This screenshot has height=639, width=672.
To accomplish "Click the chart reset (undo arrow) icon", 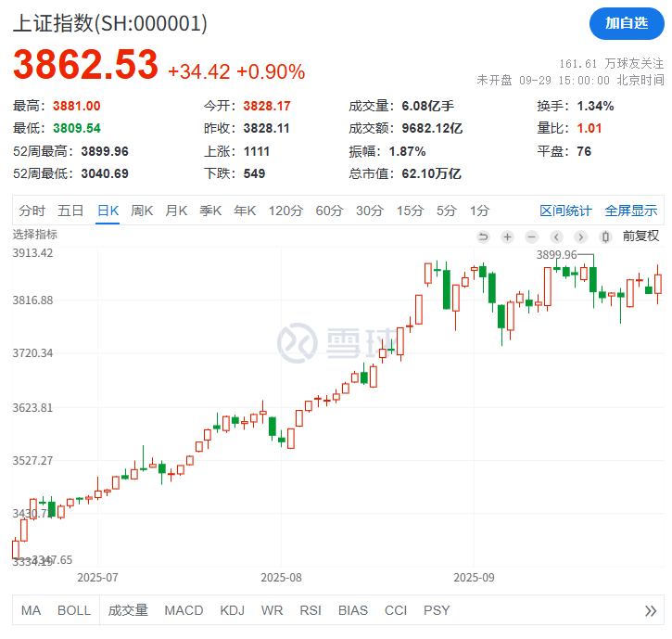I will pyautogui.click(x=483, y=236).
